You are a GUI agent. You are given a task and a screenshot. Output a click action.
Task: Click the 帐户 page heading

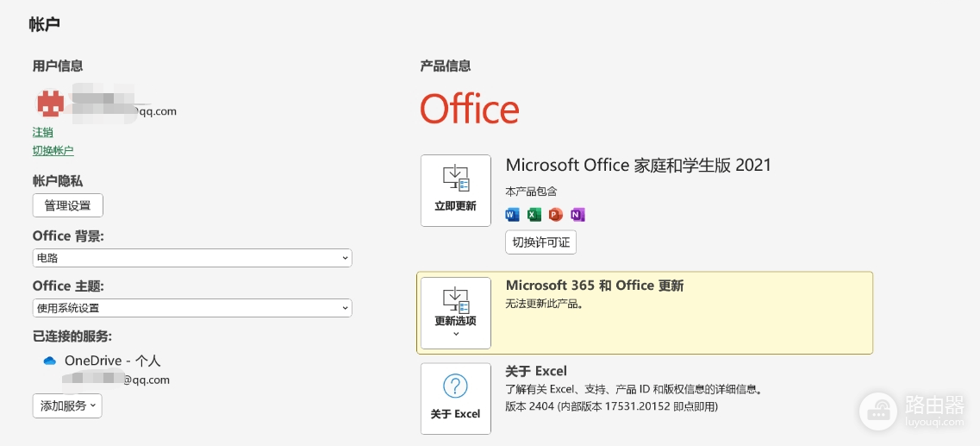click(44, 25)
